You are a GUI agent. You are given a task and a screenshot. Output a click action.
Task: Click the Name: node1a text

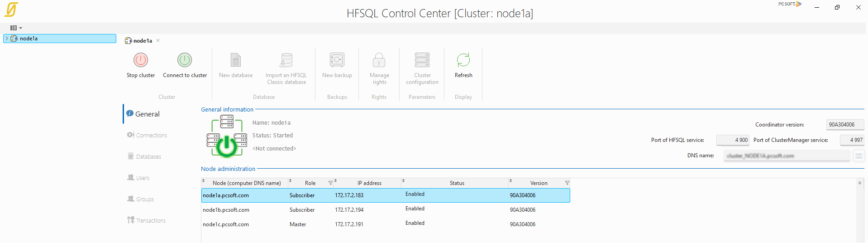pyautogui.click(x=272, y=123)
